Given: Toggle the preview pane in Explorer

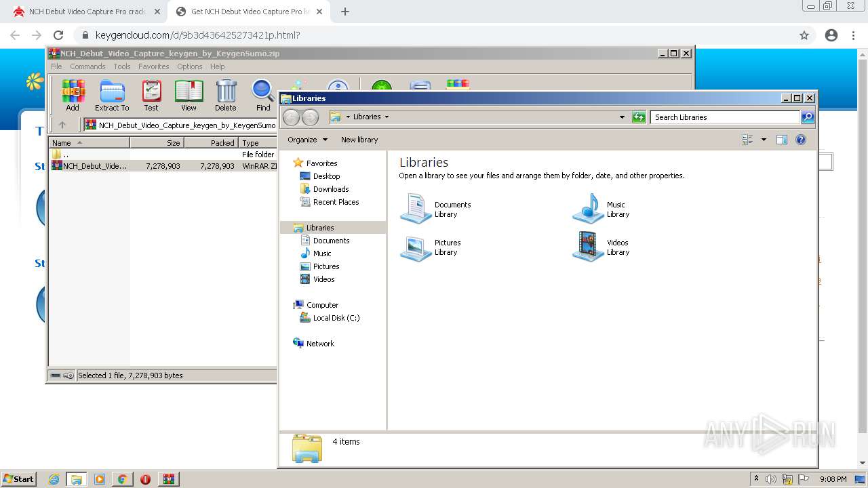Looking at the screenshot, I should (x=781, y=140).
